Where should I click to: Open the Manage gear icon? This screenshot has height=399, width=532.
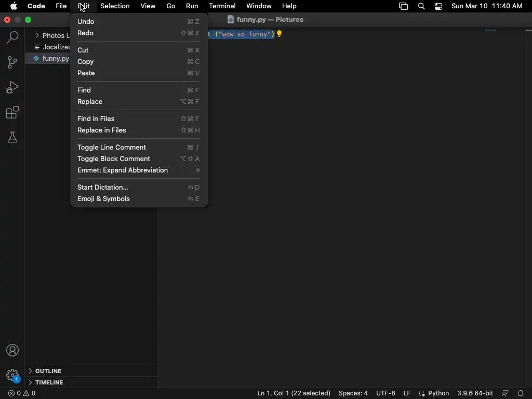[12, 375]
